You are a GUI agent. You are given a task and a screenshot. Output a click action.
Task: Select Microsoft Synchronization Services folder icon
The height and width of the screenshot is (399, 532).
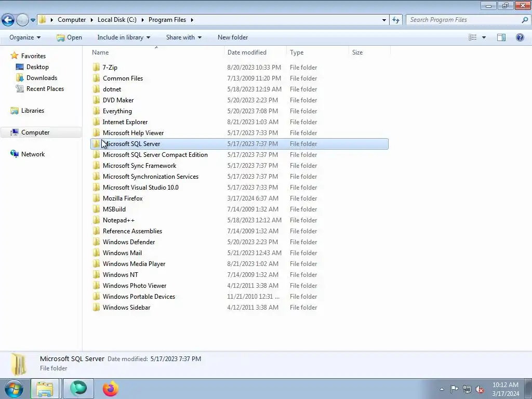pyautogui.click(x=96, y=176)
